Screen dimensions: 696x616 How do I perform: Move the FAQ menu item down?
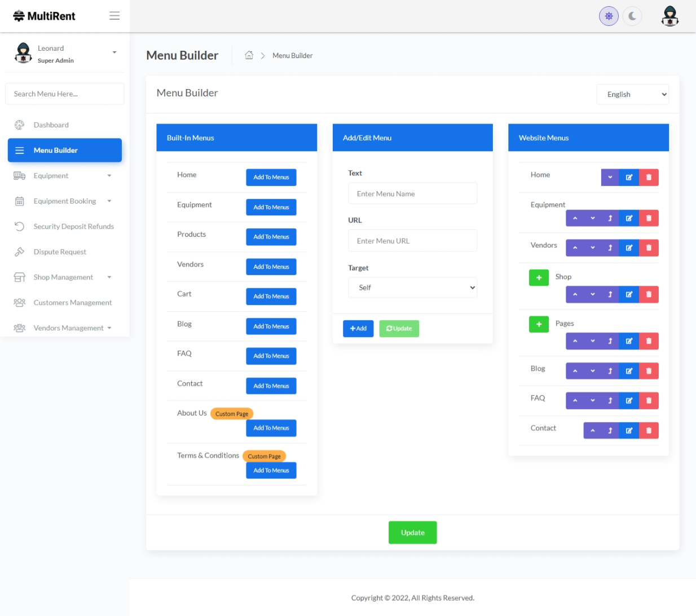coord(592,401)
